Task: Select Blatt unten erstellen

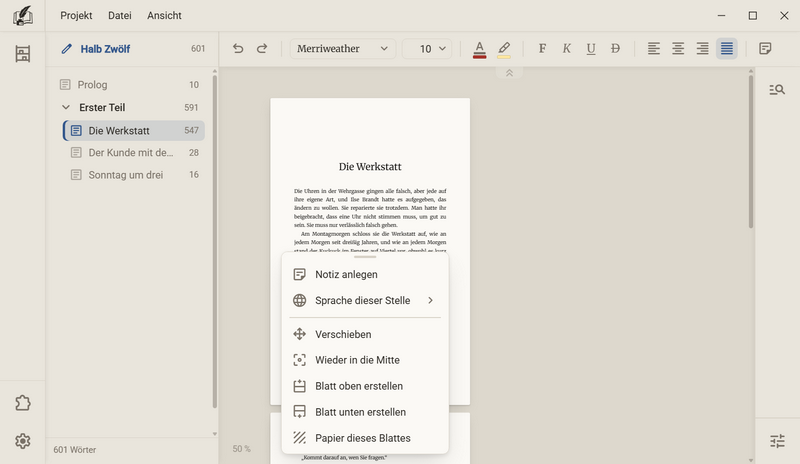Action: (365, 412)
